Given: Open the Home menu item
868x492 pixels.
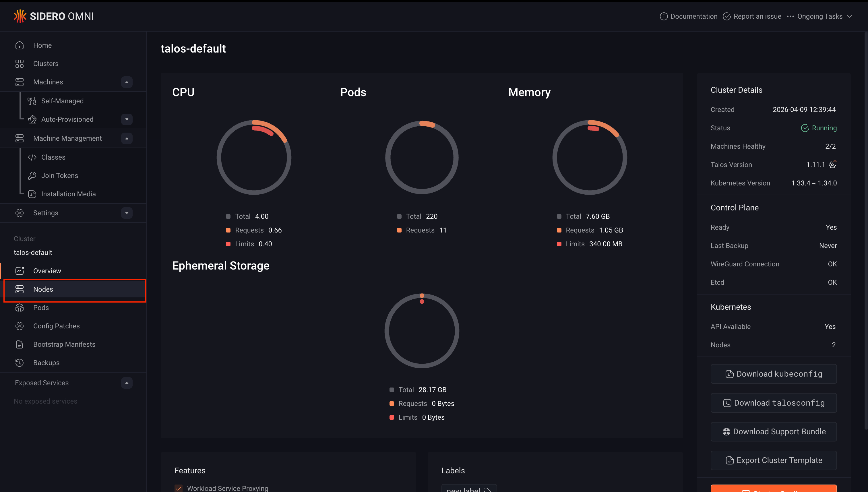Looking at the screenshot, I should click(x=73, y=45).
